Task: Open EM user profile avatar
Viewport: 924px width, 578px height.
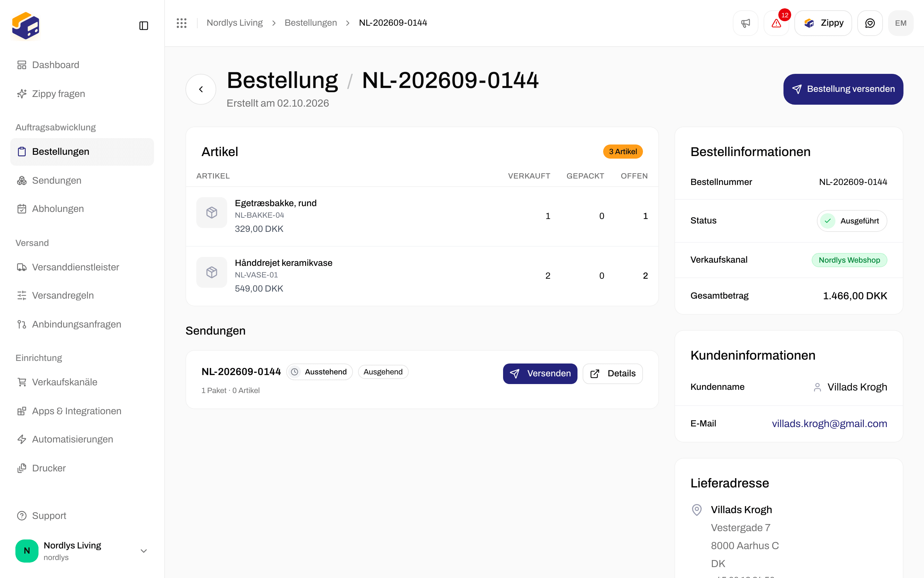Action: point(901,23)
